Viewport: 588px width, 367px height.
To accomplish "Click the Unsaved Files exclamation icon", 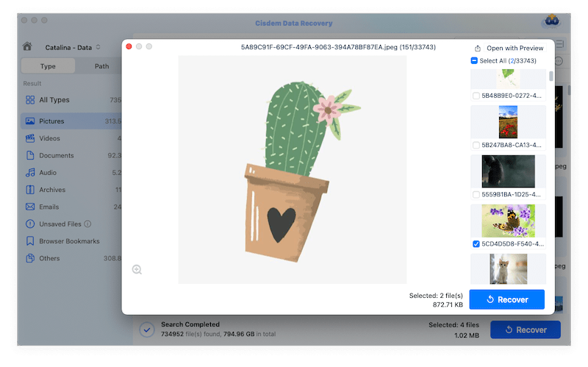I will point(30,224).
